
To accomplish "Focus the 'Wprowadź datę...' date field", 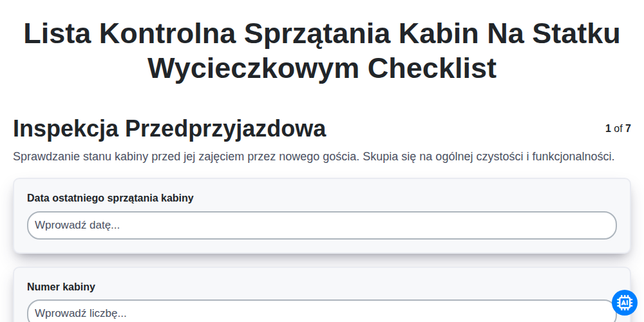I will (x=322, y=225).
